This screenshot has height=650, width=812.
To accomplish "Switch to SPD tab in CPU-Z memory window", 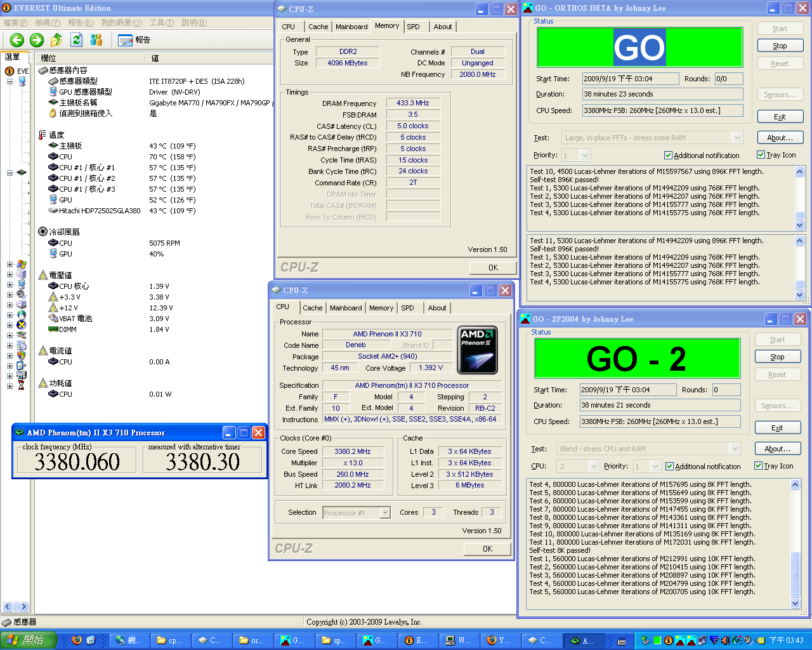I will (x=413, y=27).
